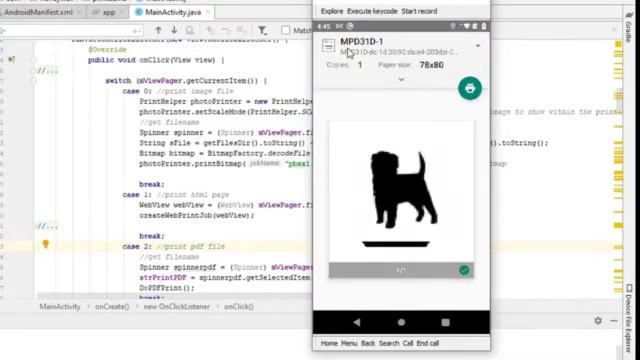
Task: Click the Menu link below the emulator
Action: [x=349, y=343]
